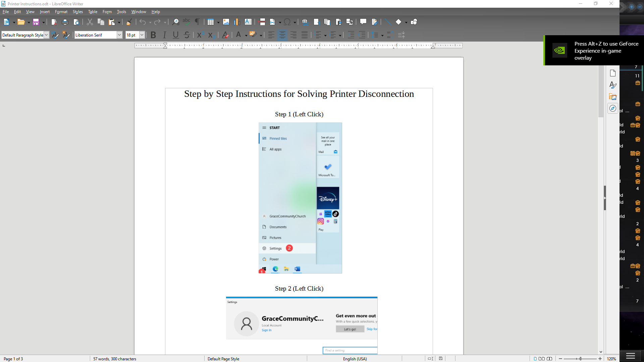Open a file with the folder icon
The image size is (644, 362).
coord(21,22)
